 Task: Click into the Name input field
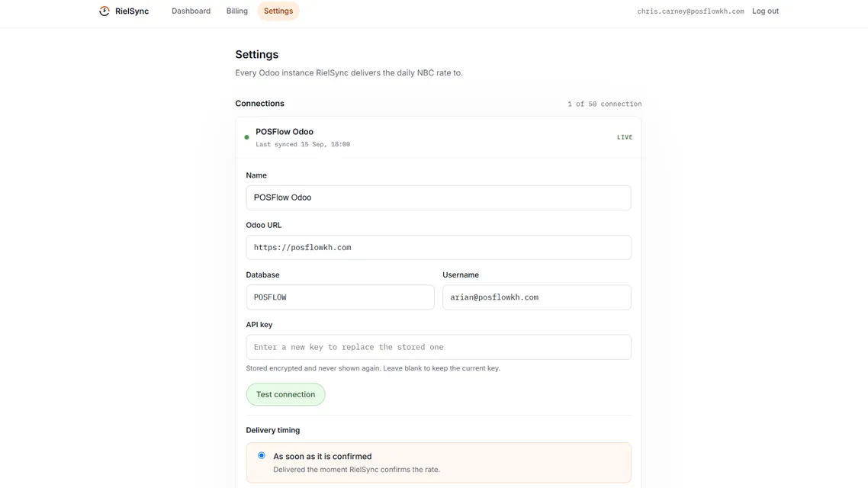[x=439, y=197]
